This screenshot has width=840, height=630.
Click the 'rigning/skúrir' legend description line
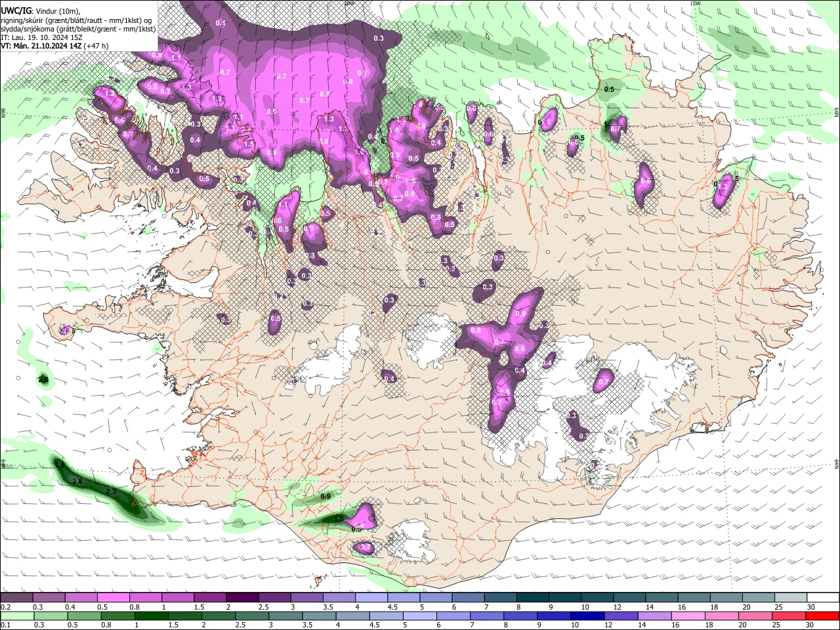pos(75,20)
